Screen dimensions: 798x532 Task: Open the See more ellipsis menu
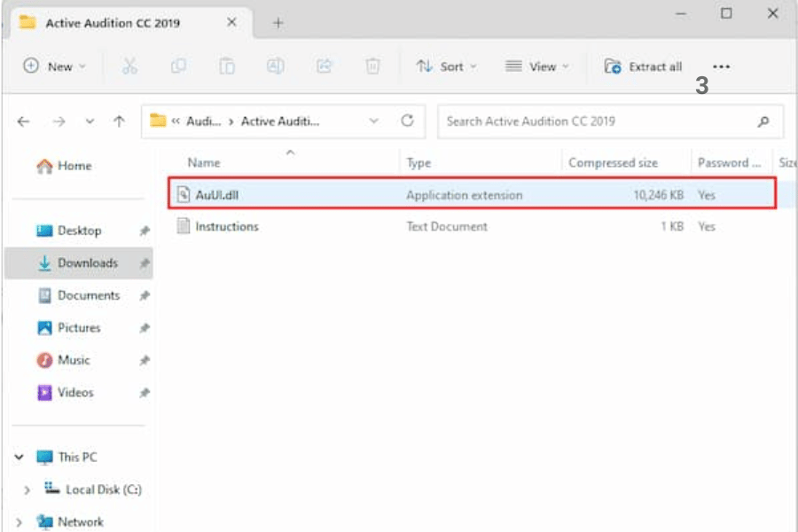(721, 66)
